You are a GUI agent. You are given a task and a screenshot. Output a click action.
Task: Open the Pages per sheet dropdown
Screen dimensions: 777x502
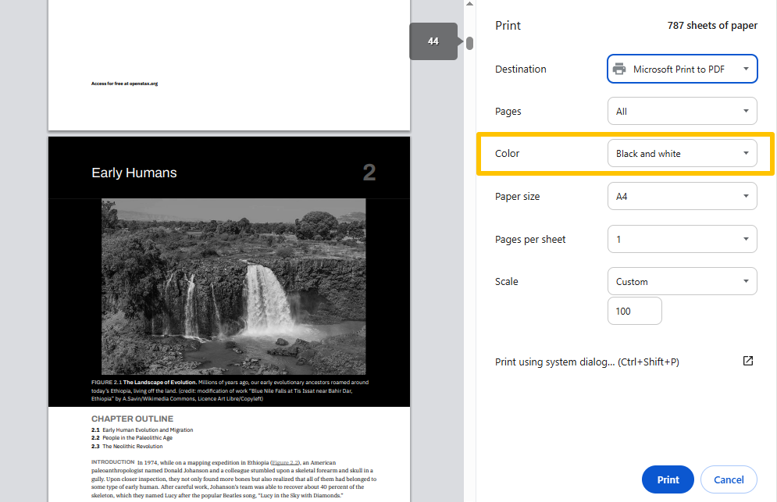click(682, 239)
